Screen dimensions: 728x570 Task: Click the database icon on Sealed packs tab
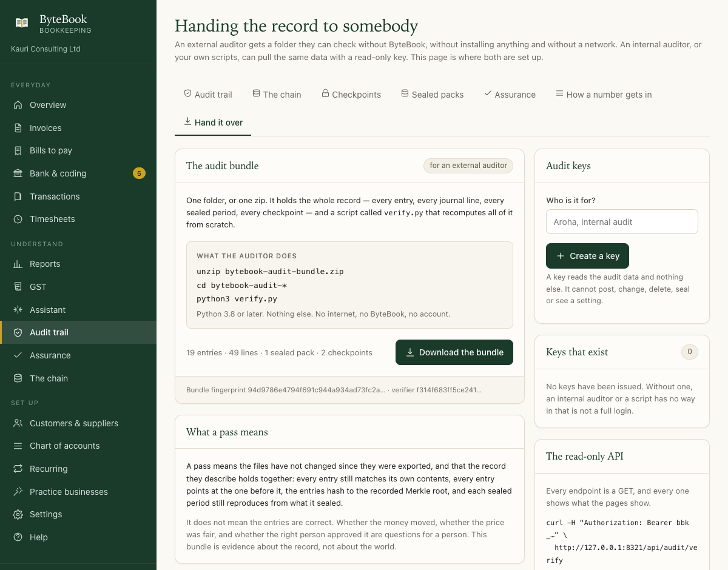click(x=405, y=94)
